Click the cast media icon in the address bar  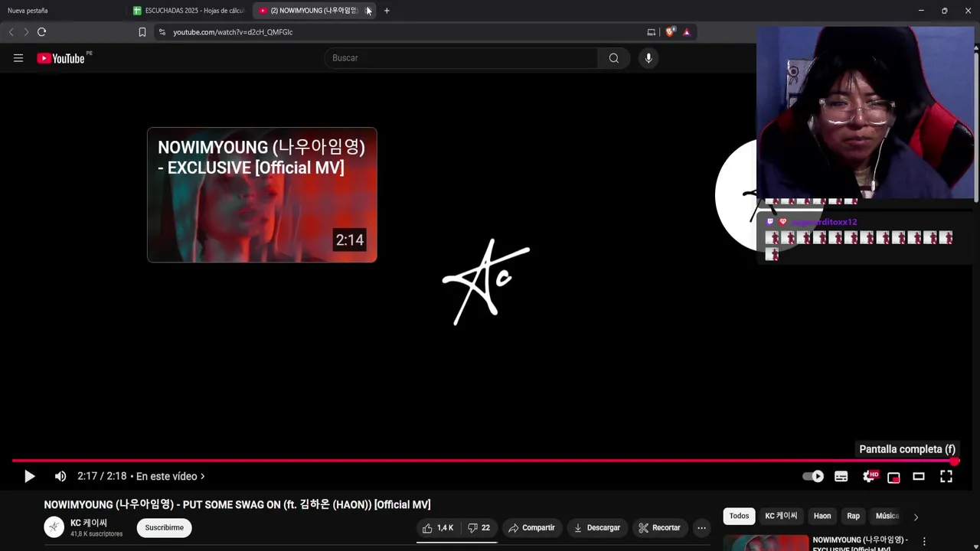pyautogui.click(x=652, y=32)
